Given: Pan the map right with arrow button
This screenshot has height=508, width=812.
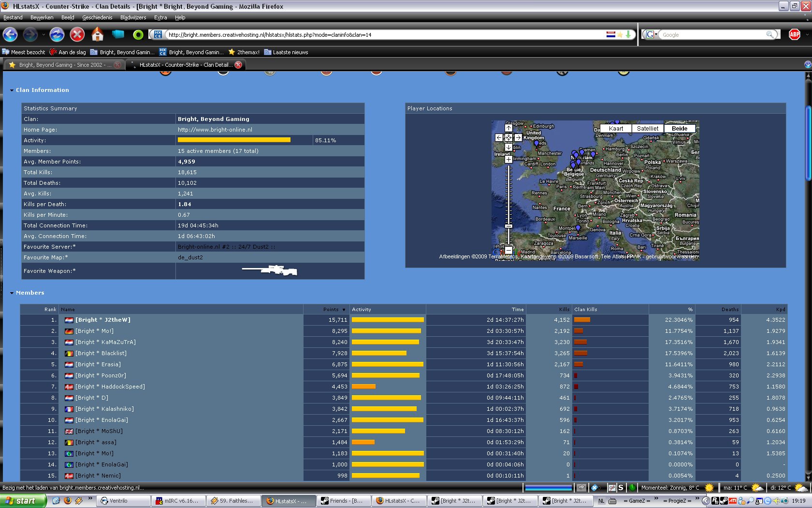Looking at the screenshot, I should point(518,138).
